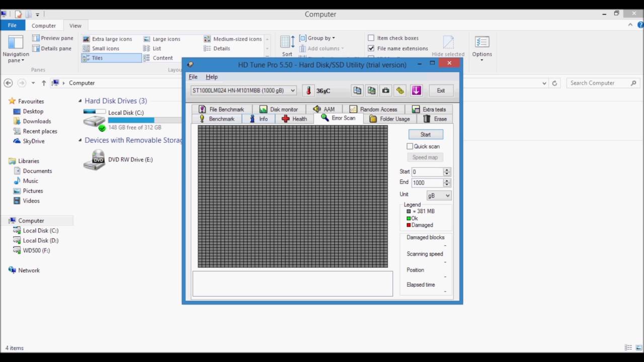This screenshot has height=362, width=644.
Task: Enable Item check boxes
Action: 371,38
